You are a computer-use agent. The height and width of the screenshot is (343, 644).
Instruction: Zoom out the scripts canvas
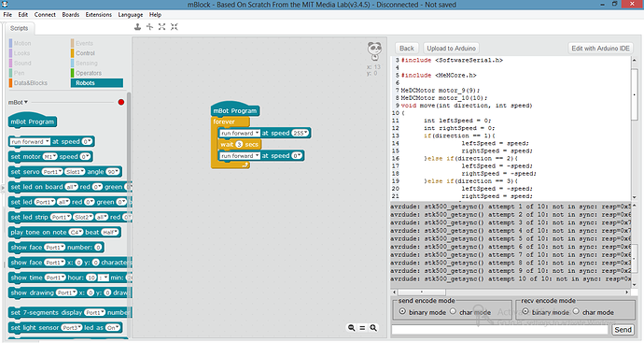tap(352, 328)
